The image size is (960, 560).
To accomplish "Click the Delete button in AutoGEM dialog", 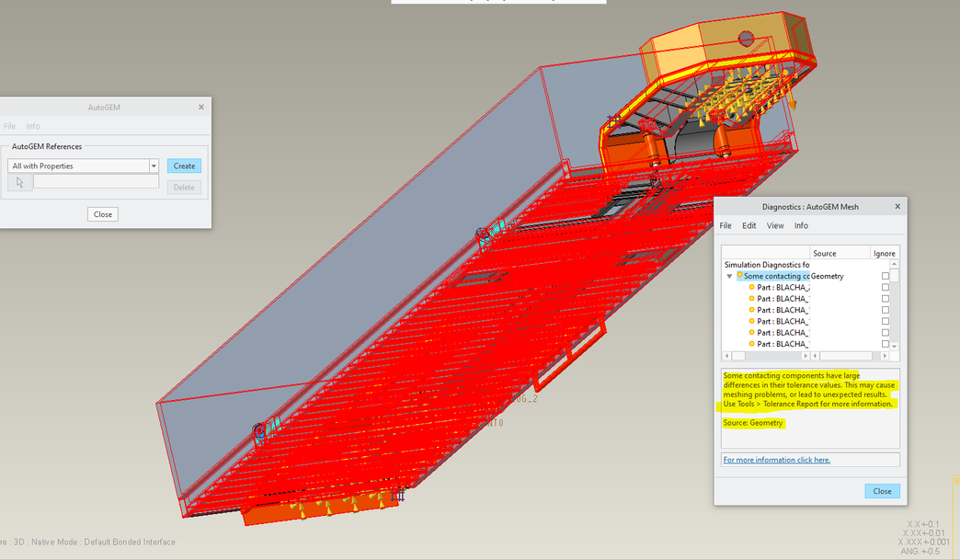I will (x=184, y=188).
